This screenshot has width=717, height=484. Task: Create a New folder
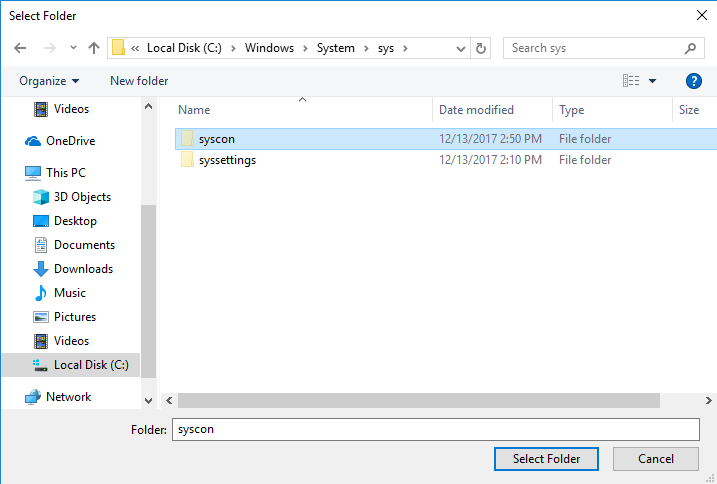click(139, 81)
